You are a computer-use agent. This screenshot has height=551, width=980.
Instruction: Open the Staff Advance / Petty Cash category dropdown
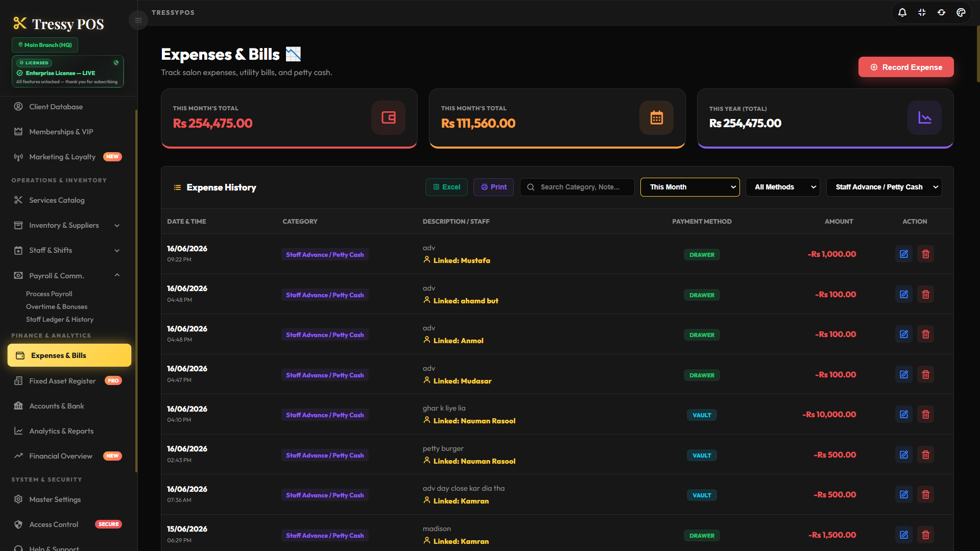(884, 187)
